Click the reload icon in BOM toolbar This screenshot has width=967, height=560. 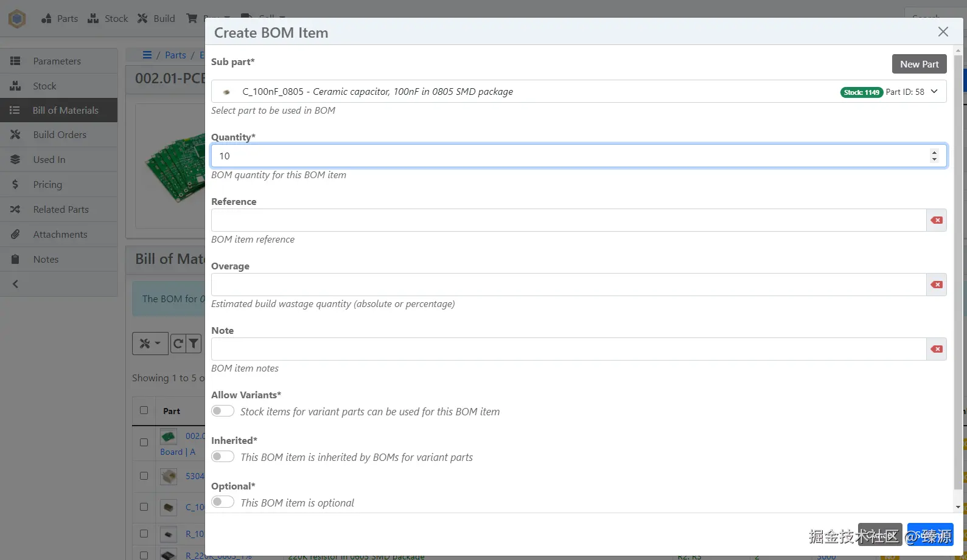tap(178, 344)
